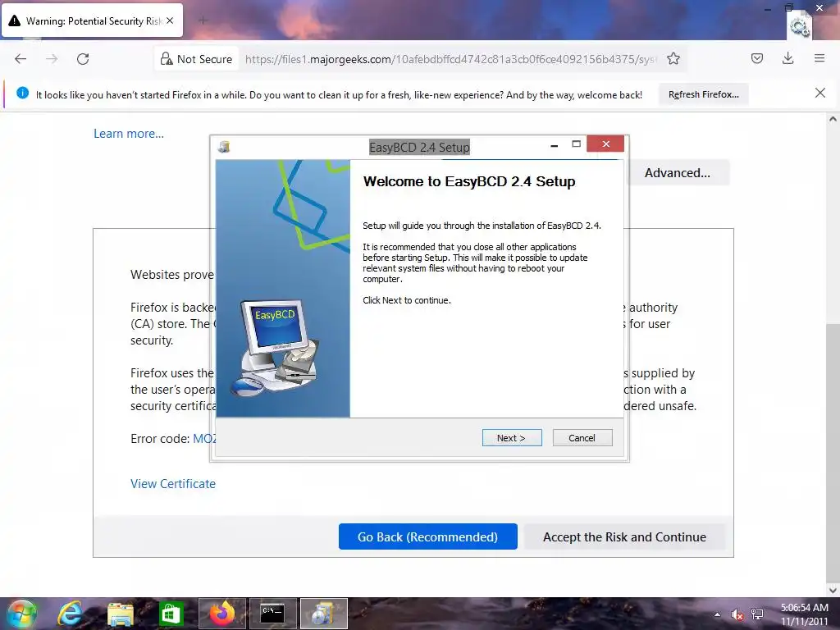Select the Warning: Potential Security Risk tab
This screenshot has width=840, height=630.
coord(94,21)
